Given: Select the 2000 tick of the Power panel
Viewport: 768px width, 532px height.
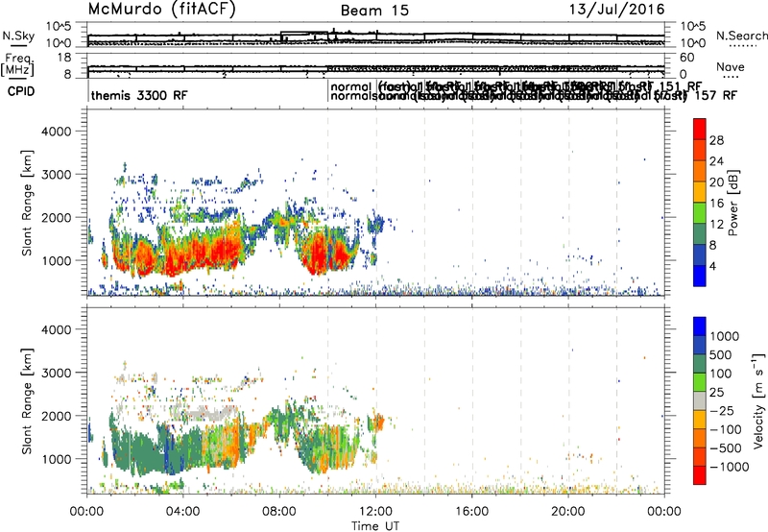Looking at the screenshot, I should (x=56, y=217).
